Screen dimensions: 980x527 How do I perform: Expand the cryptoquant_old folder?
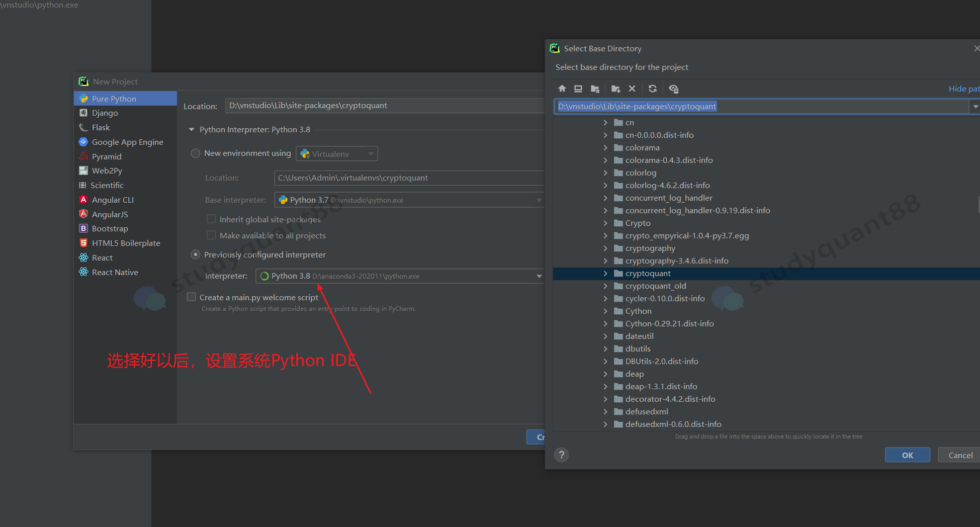[605, 286]
